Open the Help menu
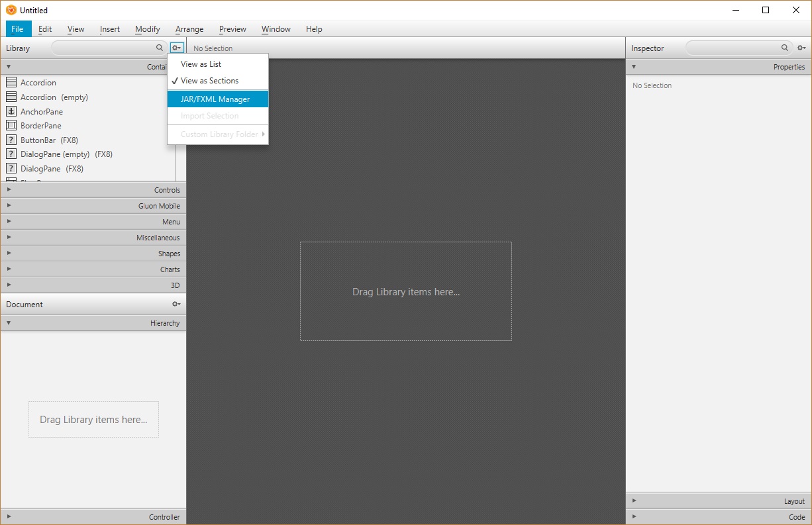 click(x=314, y=29)
